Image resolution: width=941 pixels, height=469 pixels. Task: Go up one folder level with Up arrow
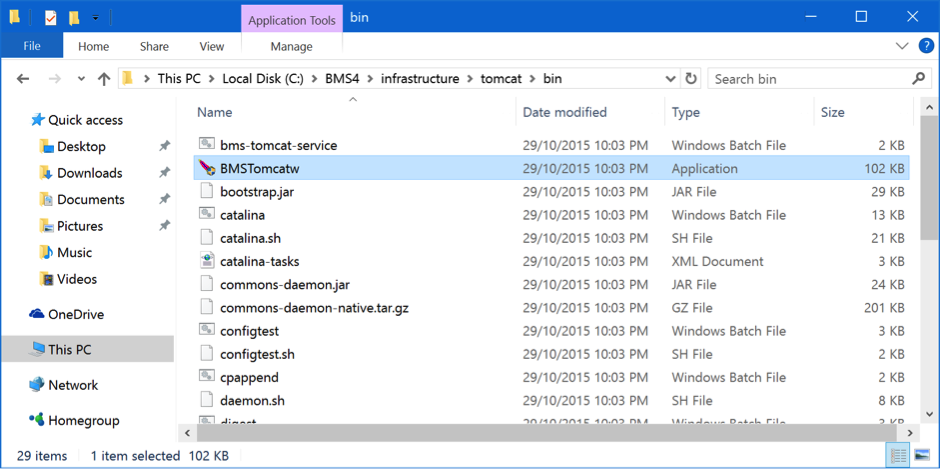pos(104,79)
